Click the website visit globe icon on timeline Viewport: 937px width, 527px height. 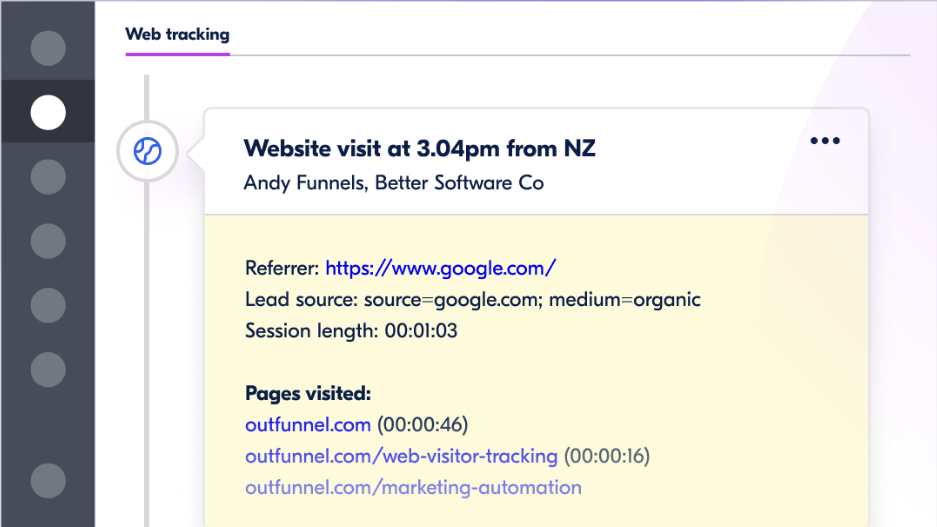click(x=148, y=151)
